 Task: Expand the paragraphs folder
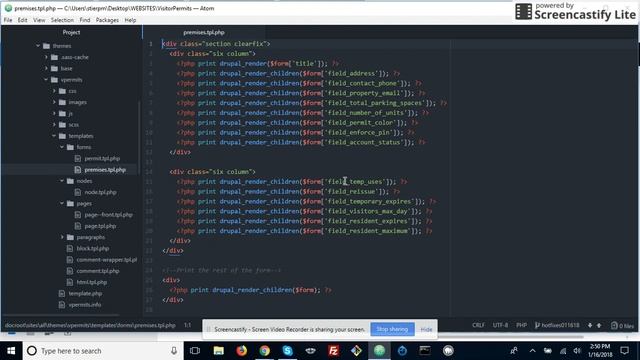tap(62, 237)
